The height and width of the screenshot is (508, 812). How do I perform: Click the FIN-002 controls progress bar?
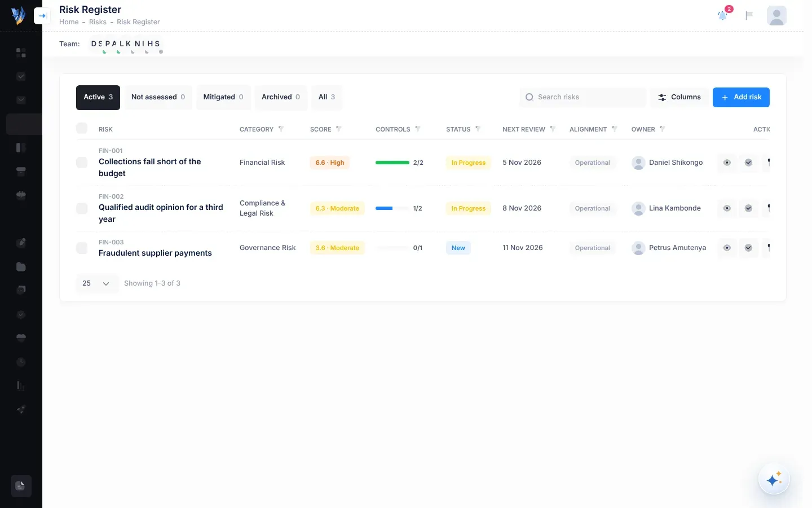point(392,208)
